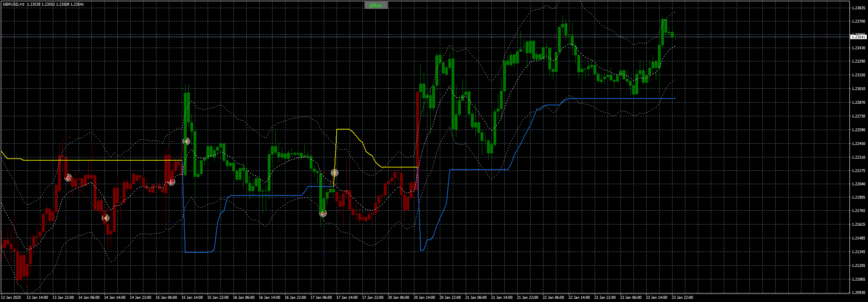The width and height of the screenshot is (868, 302).
Task: Click price scale value 1.23835
Action: click(858, 8)
